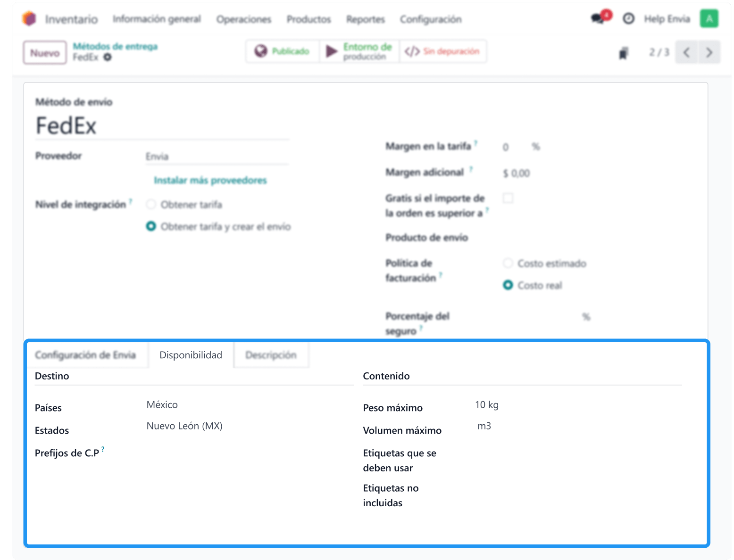Image resolution: width=734 pixels, height=560 pixels.
Task: Edit the FedEx method name field
Action: pyautogui.click(x=162, y=126)
